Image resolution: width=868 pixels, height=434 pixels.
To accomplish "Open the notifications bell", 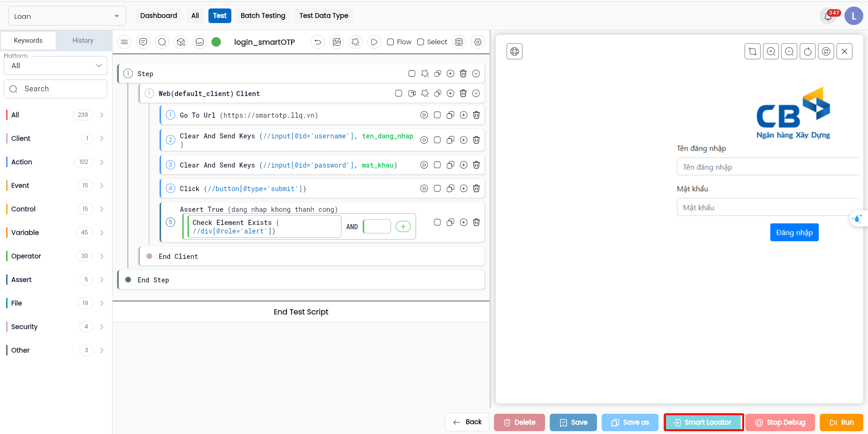I will tap(827, 16).
